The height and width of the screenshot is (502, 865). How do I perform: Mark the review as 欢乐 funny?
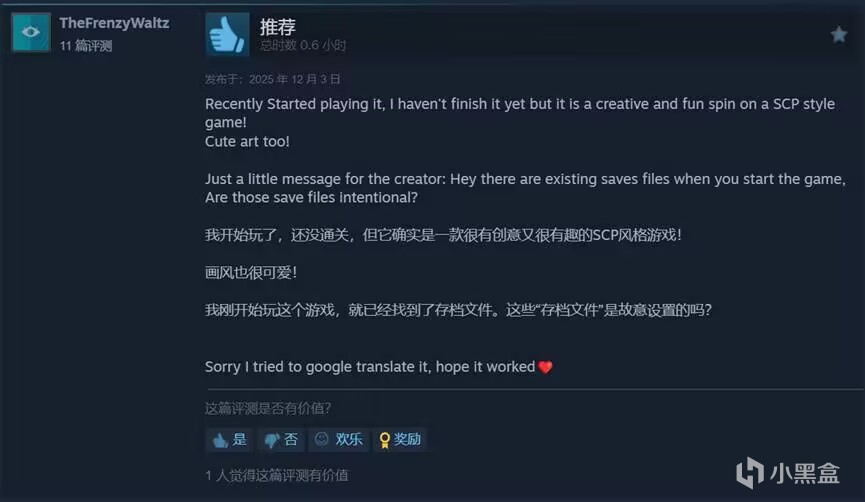coord(338,440)
